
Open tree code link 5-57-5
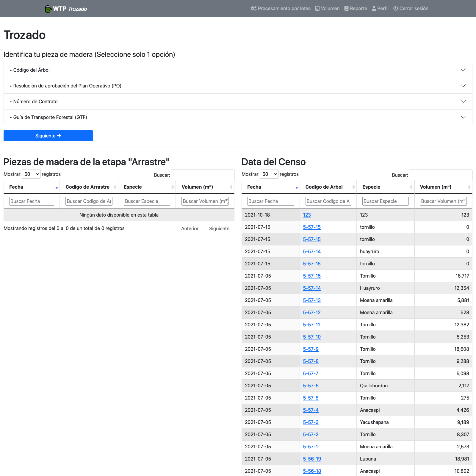[311, 398]
